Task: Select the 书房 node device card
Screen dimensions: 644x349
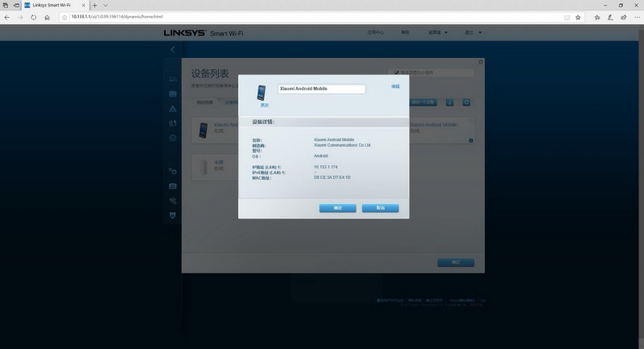Action: 215,166
